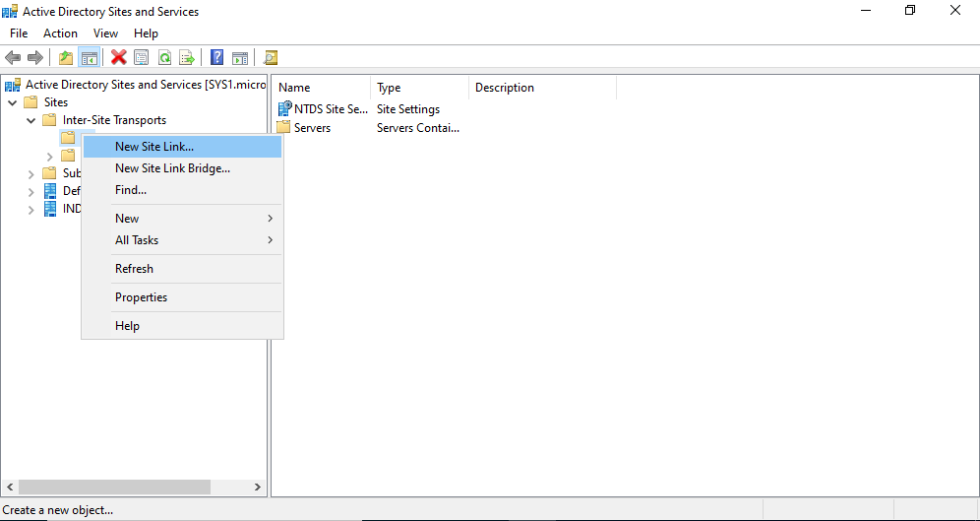Click the Inter-Site Transports folder icon
The height and width of the screenshot is (521, 980).
pyautogui.click(x=49, y=120)
